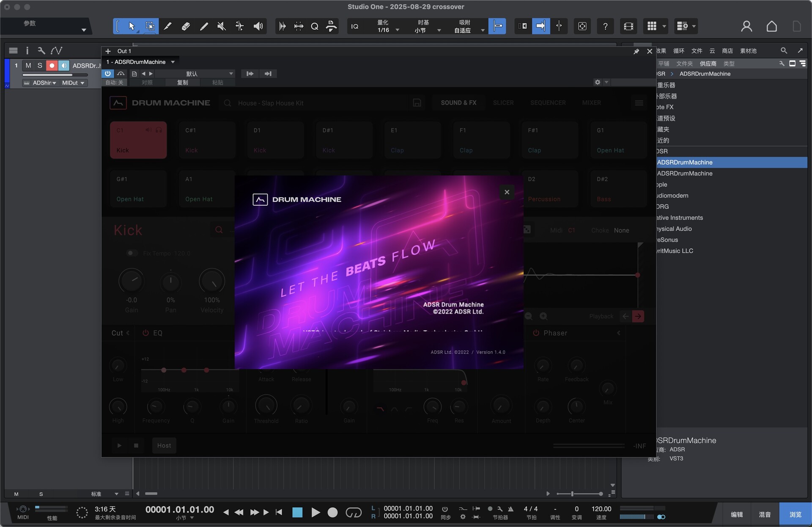
Task: Click the tempo value 120.00
Action: pos(601,509)
